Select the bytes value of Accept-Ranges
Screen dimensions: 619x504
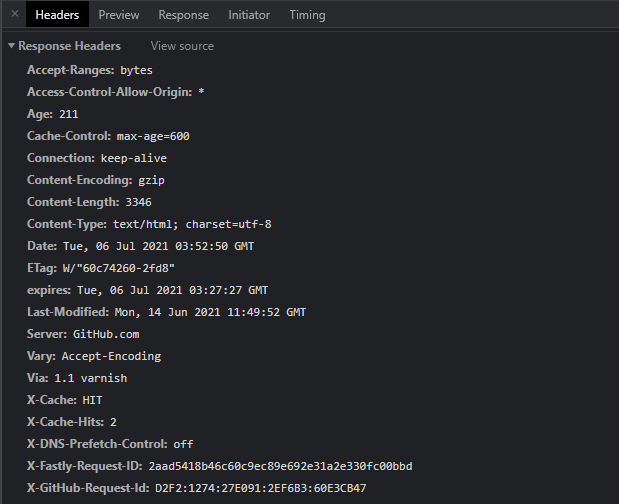click(137, 70)
